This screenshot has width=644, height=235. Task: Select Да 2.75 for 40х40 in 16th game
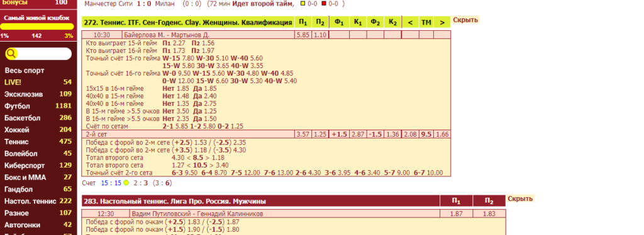point(211,104)
